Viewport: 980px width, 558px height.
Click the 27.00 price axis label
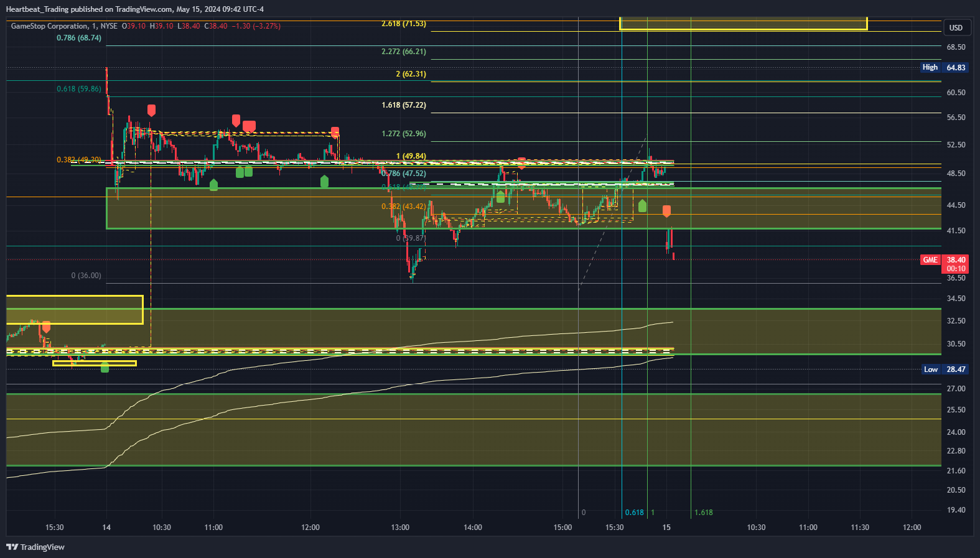[x=956, y=389]
